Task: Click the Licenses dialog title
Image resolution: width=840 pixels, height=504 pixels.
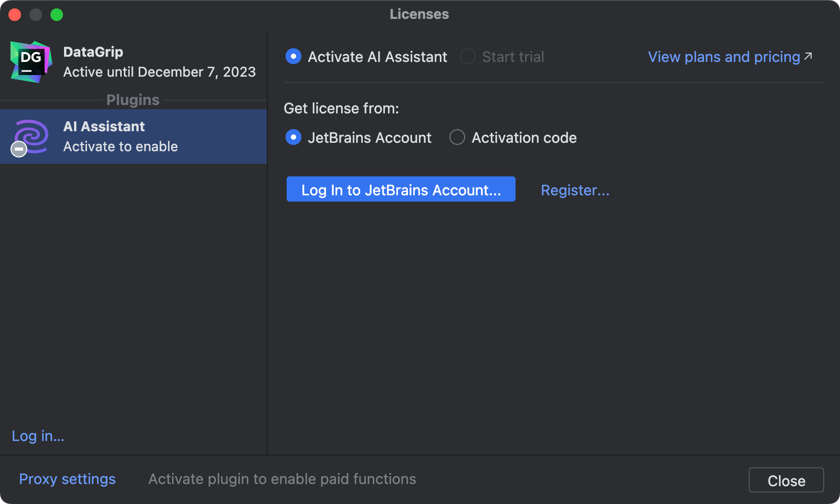Action: (x=419, y=14)
